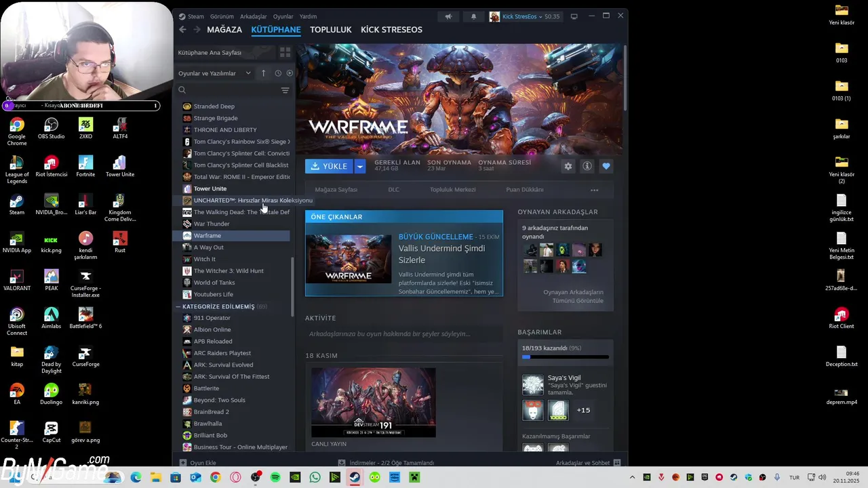
Task: Switch library to grid collections view icon
Action: point(285,52)
